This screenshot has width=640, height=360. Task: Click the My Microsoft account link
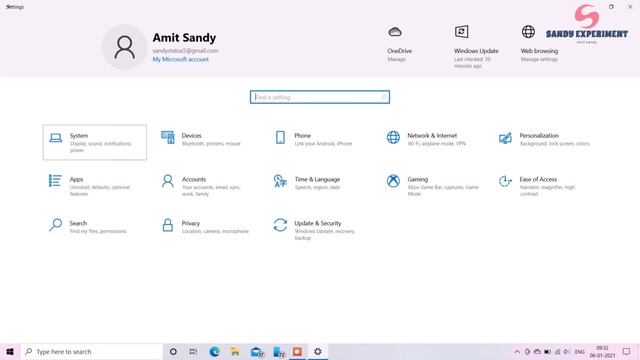click(180, 59)
